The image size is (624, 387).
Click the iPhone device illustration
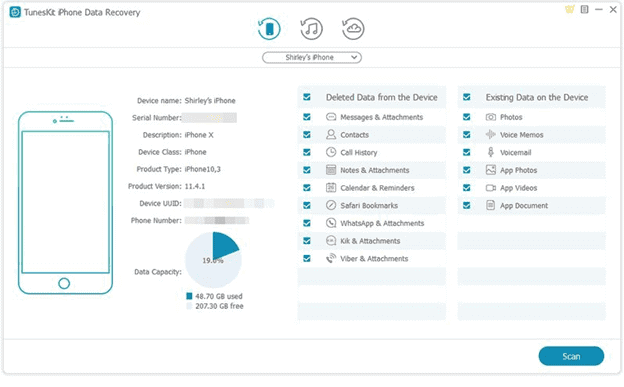65,203
